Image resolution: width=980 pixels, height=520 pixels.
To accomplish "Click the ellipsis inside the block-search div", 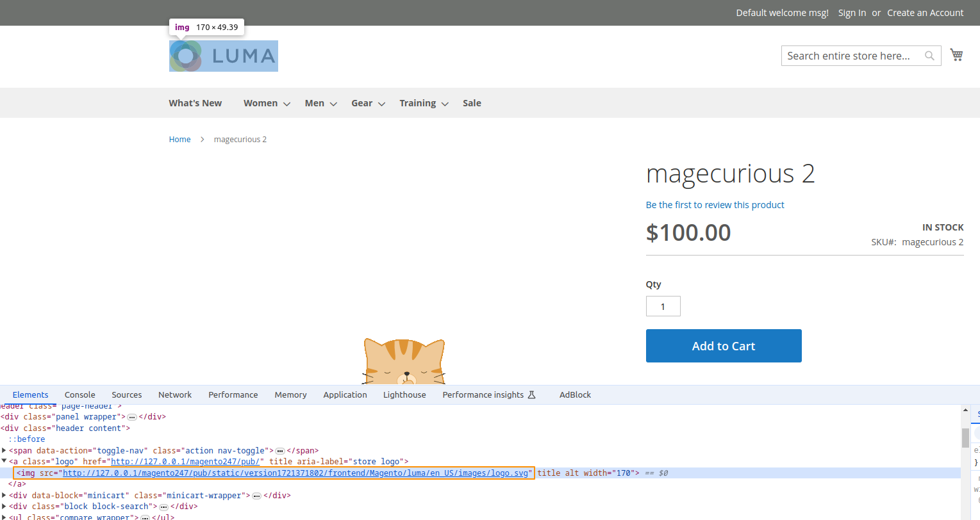I will click(x=163, y=506).
